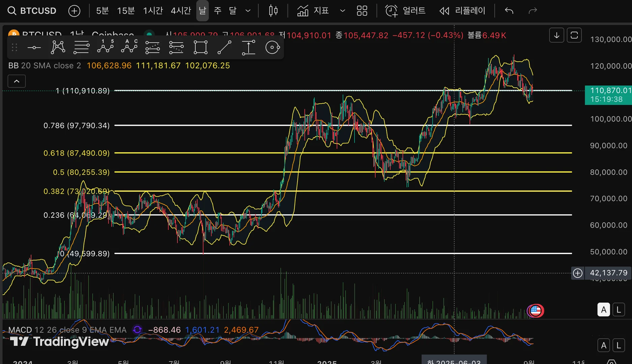Undo the last chart action
This screenshot has height=364, width=632.
pos(509,11)
